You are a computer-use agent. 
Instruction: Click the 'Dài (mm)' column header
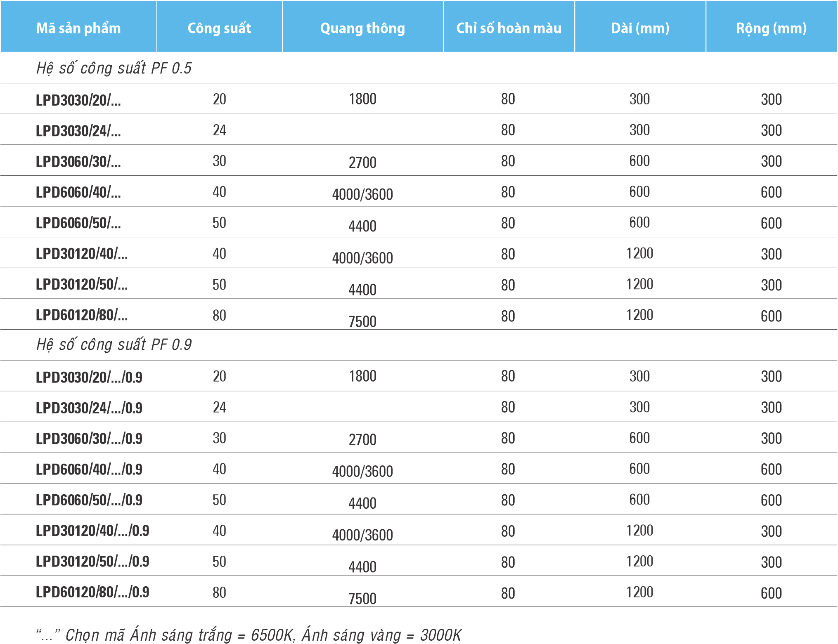click(x=640, y=27)
